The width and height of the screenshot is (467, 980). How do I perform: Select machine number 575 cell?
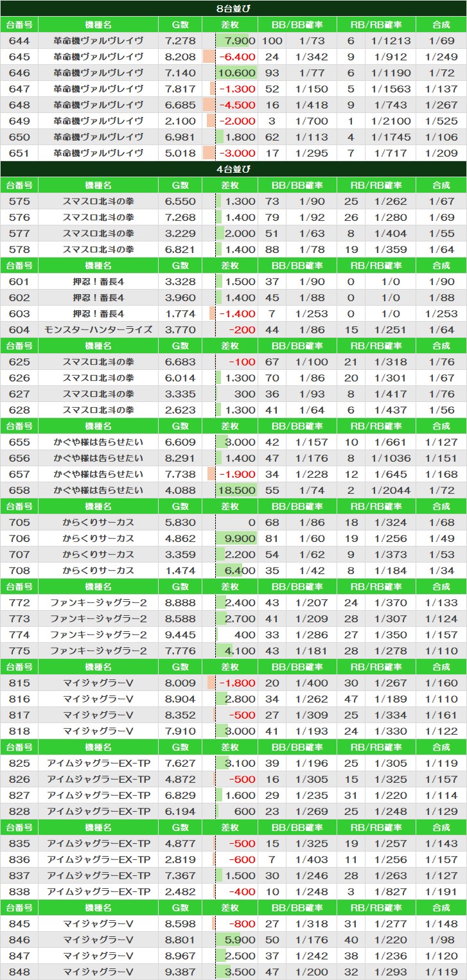19,201
